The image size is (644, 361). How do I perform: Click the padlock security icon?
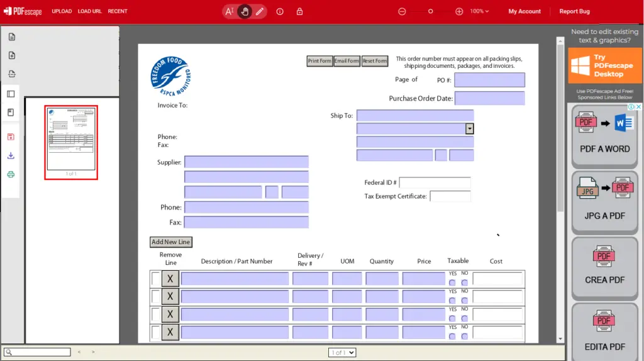300,11
